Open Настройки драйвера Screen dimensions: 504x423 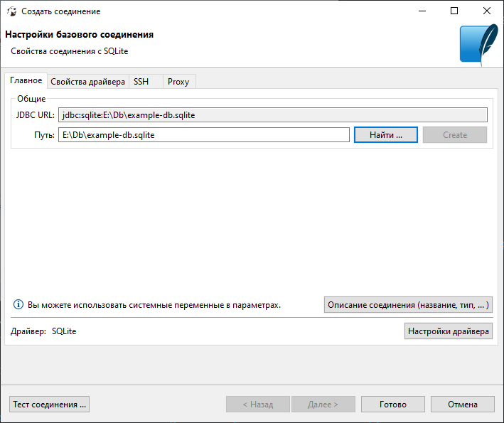point(449,331)
